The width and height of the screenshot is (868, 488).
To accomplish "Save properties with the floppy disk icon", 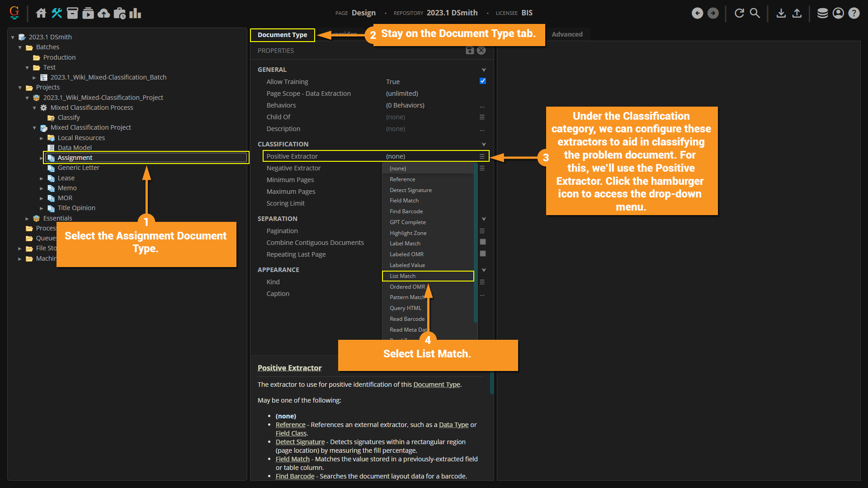I will point(470,51).
